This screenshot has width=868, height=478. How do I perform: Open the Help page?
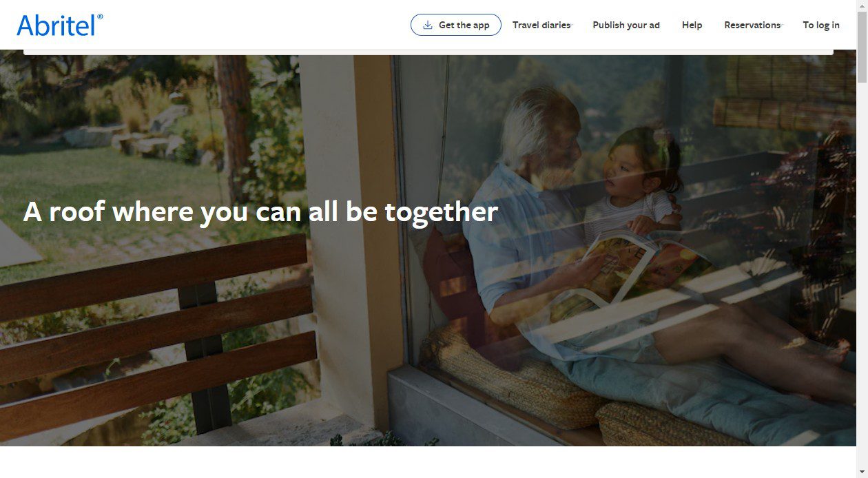pyautogui.click(x=692, y=25)
